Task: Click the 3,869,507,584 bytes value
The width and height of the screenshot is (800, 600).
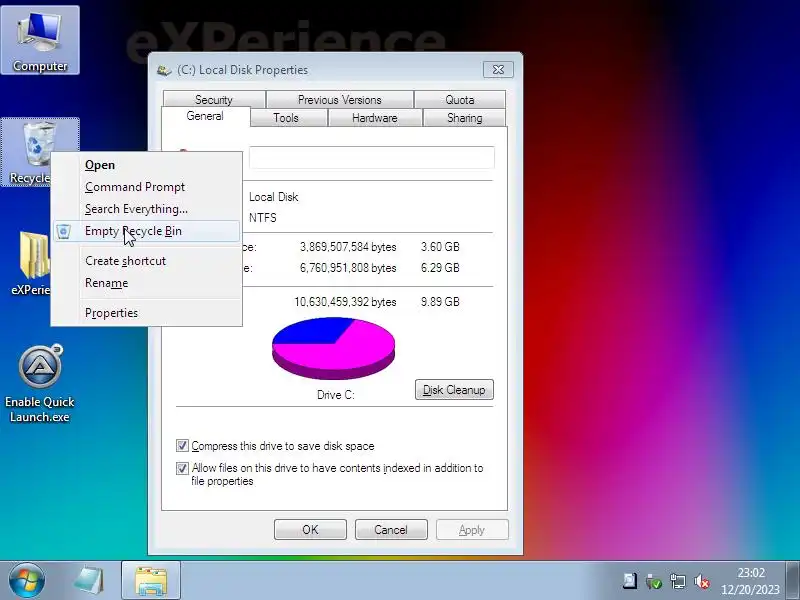Action: 348,247
